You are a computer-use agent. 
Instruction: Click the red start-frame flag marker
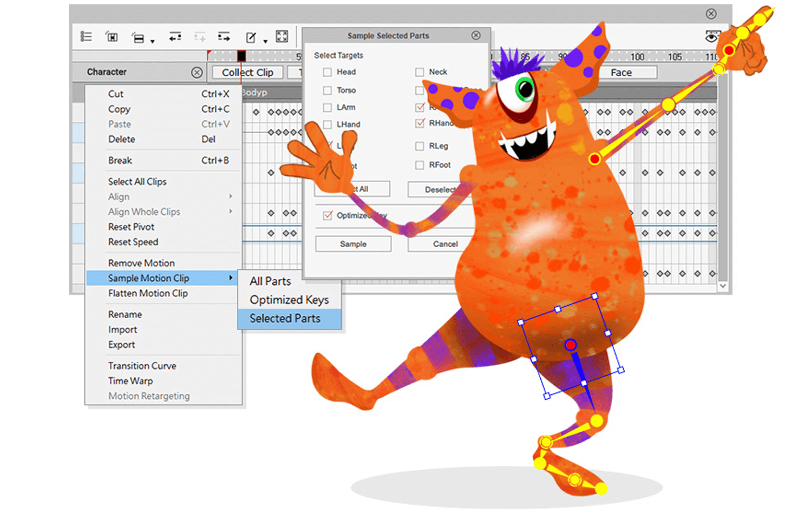pyautogui.click(x=208, y=55)
